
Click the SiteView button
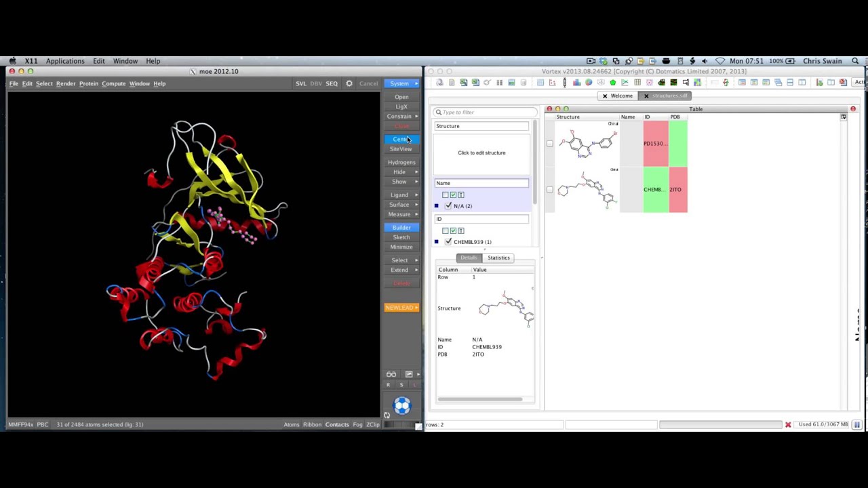(401, 149)
